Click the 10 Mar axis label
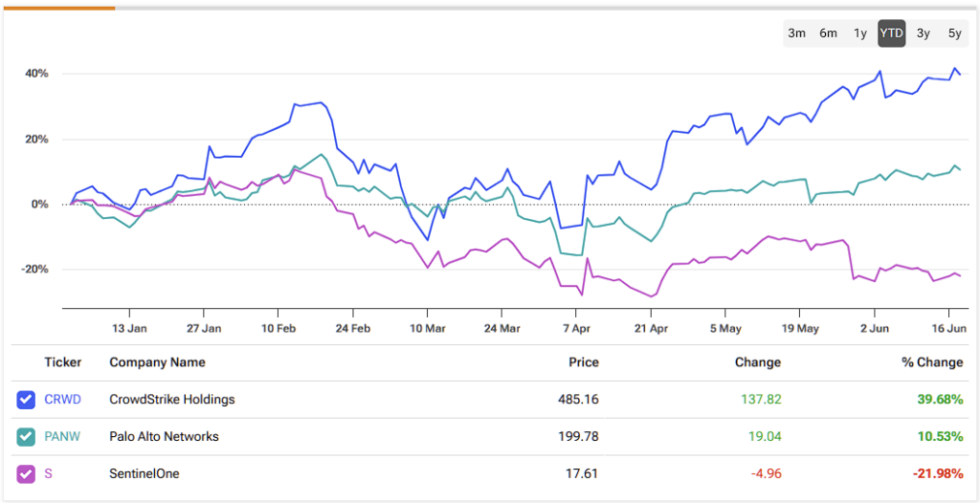 (427, 329)
